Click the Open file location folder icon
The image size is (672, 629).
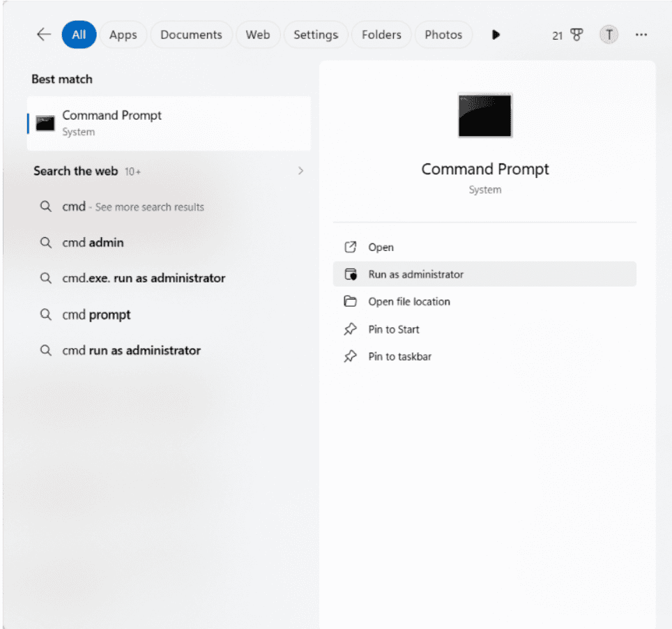(350, 301)
